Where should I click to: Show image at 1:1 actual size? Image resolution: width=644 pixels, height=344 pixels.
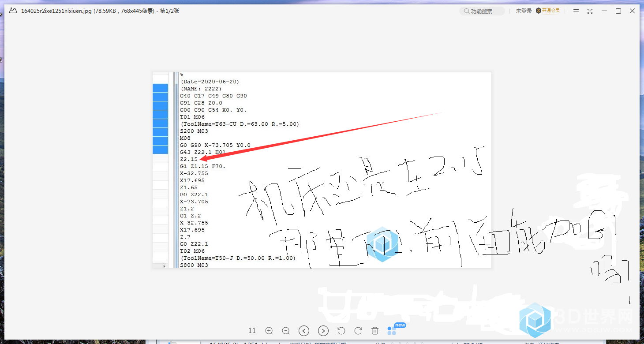pos(252,330)
